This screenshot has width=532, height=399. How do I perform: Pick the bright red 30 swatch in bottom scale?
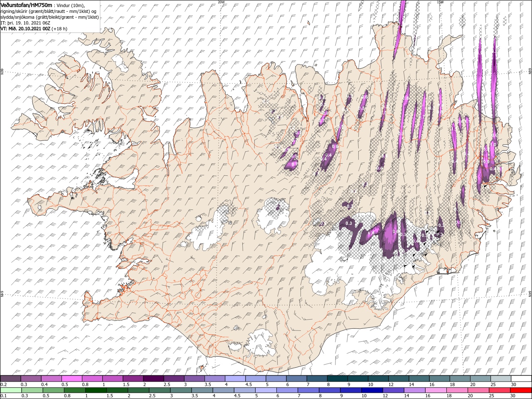(x=521, y=390)
